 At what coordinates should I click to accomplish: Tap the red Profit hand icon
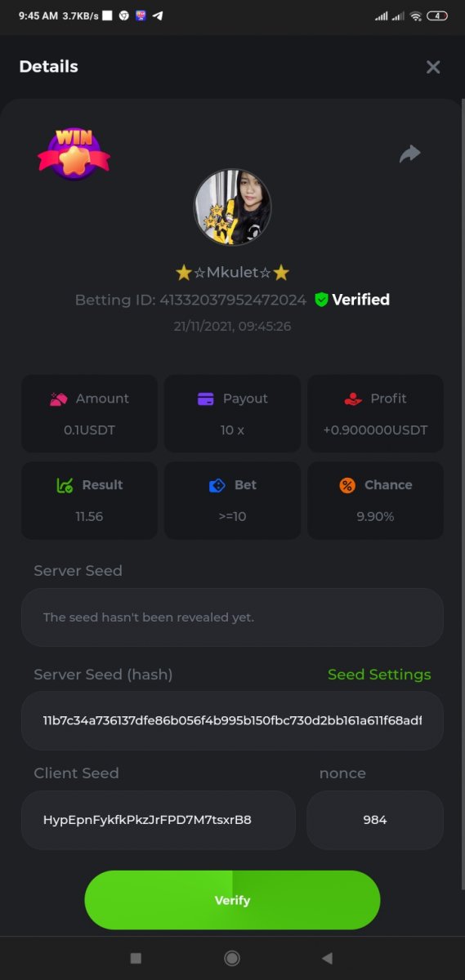coord(352,399)
